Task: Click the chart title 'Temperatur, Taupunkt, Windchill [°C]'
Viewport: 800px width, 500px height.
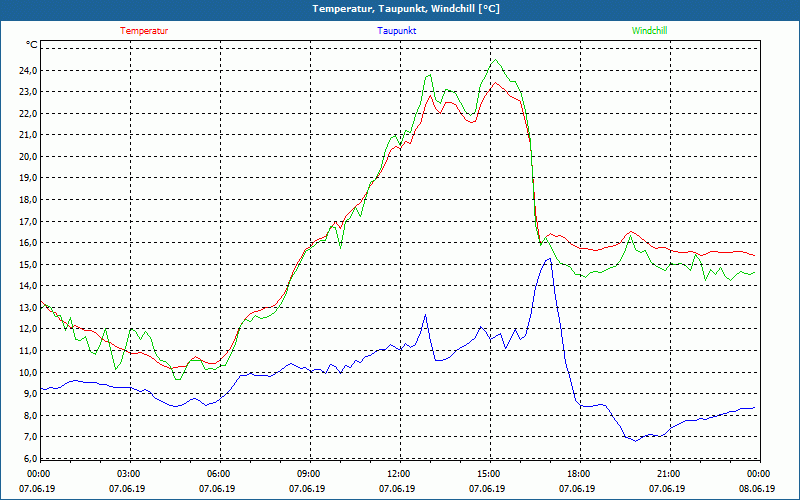Action: [x=406, y=9]
